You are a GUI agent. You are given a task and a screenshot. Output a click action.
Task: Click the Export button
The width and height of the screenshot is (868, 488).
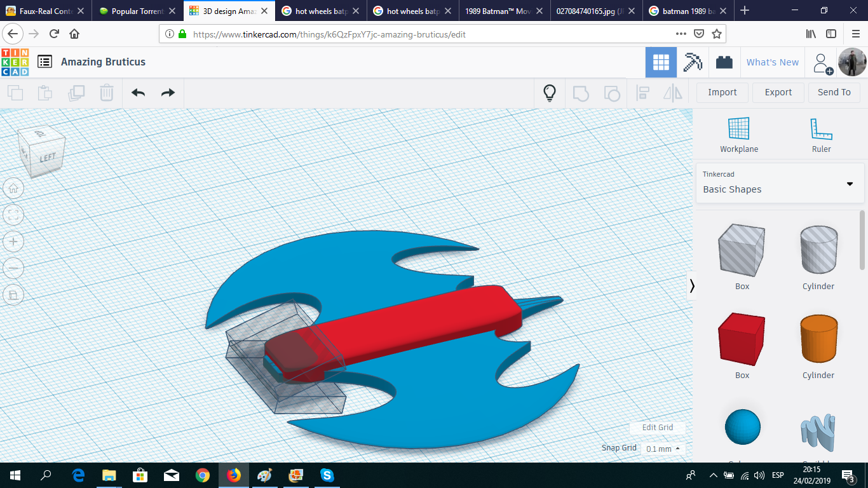click(778, 93)
